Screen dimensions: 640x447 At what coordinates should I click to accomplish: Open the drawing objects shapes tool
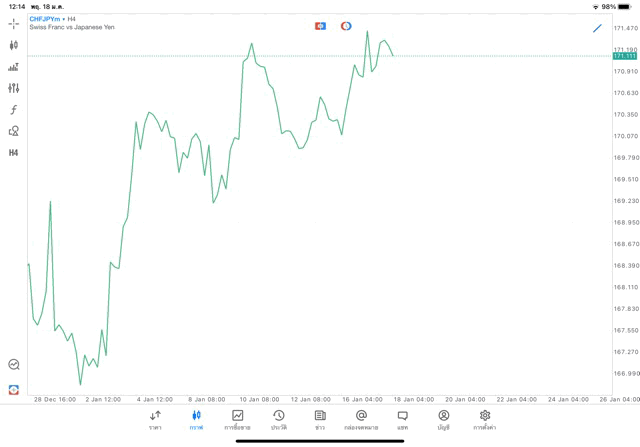point(14,131)
